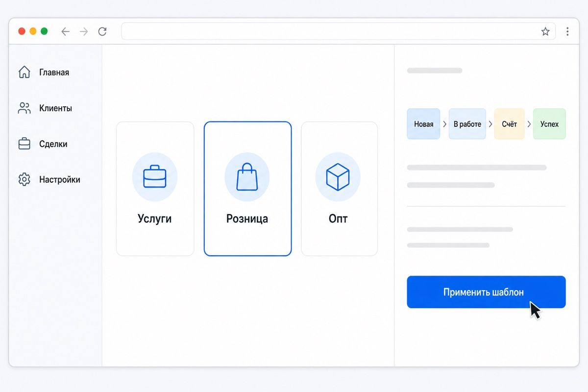
Task: Click the green maximize window button
Action: pyautogui.click(x=44, y=31)
